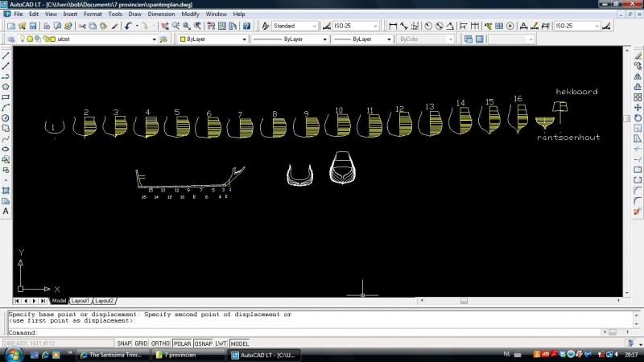Click the Save icon in Standard toolbar
This screenshot has height=362, width=644.
pos(33,26)
